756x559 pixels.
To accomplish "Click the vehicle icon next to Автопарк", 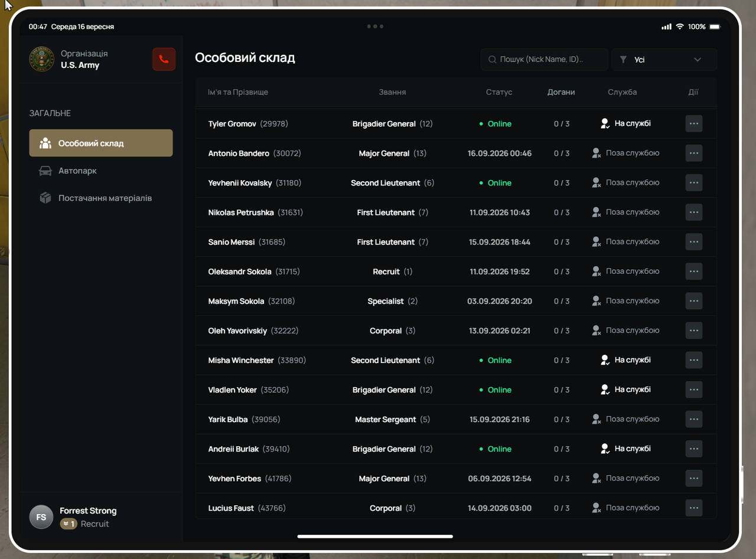I will tap(45, 171).
